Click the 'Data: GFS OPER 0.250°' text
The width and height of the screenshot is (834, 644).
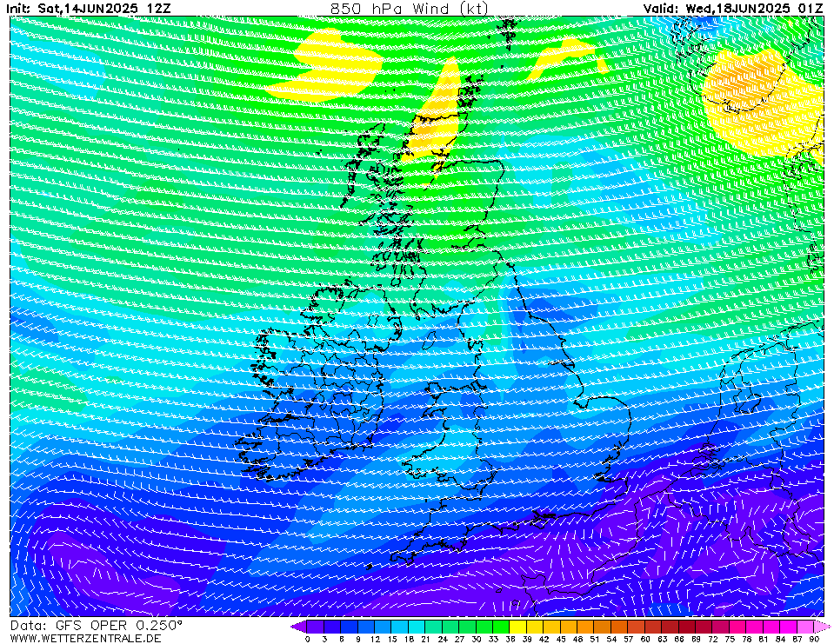click(97, 626)
